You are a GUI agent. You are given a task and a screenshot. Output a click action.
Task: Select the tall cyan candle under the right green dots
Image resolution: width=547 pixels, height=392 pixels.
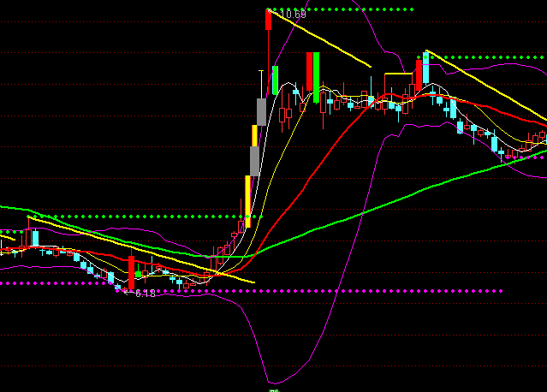pyautogui.click(x=425, y=68)
